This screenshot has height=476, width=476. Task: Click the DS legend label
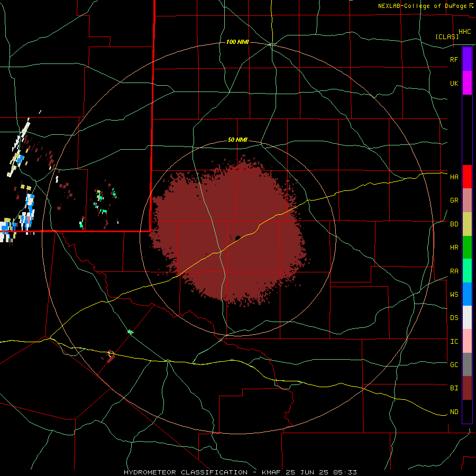click(454, 318)
